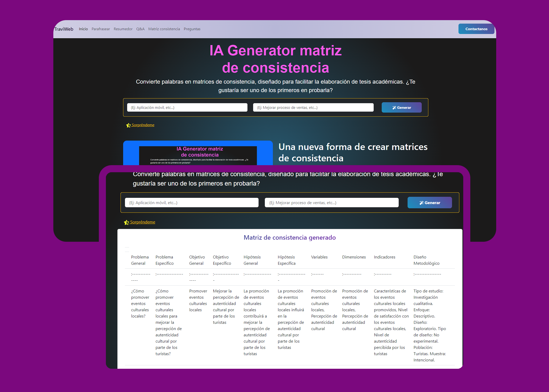Image resolution: width=549 pixels, height=392 pixels.
Task: Click the top Generar button
Action: click(x=401, y=107)
